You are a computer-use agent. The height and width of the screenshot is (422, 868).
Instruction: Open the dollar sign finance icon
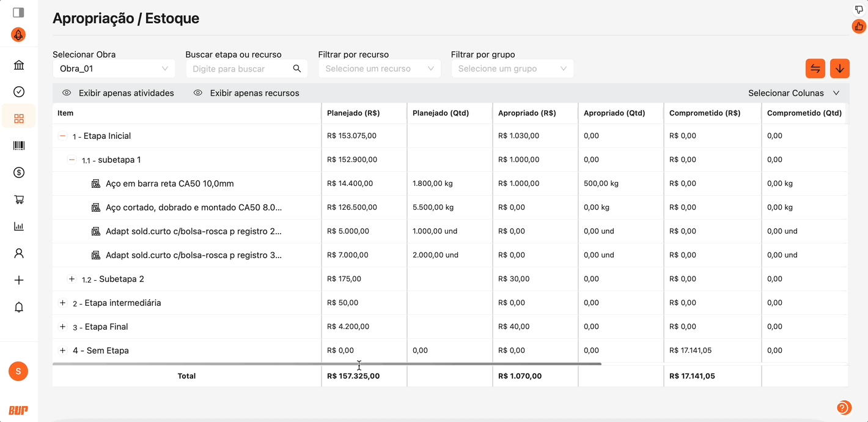[19, 172]
